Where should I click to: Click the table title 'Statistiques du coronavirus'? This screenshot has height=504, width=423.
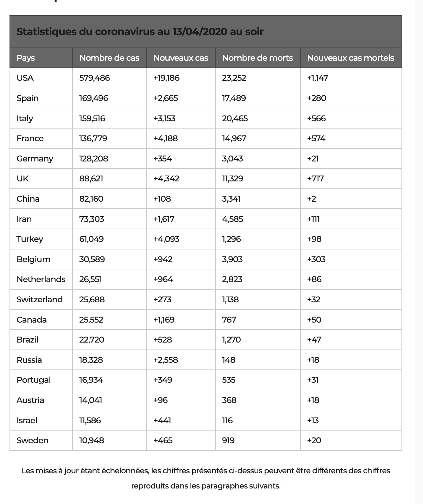click(x=140, y=32)
